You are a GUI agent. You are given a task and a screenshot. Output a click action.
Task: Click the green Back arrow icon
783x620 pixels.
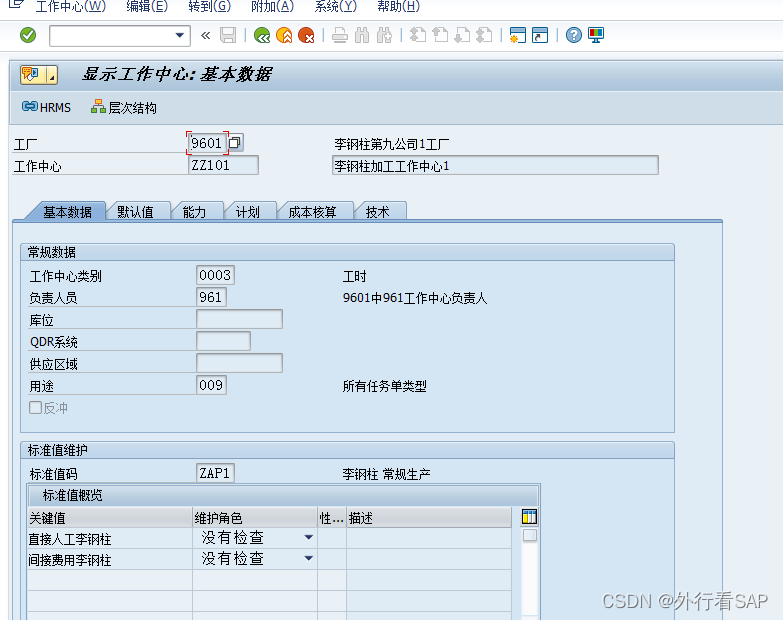point(262,36)
